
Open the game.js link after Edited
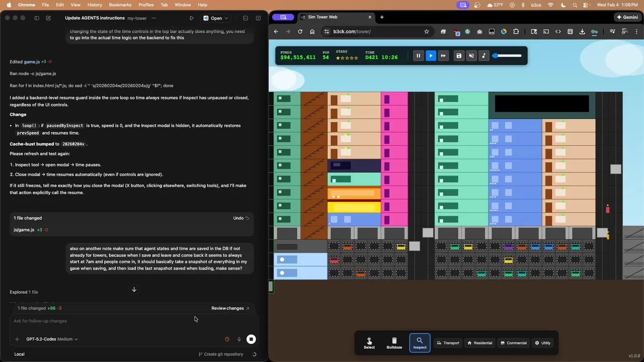[32, 62]
